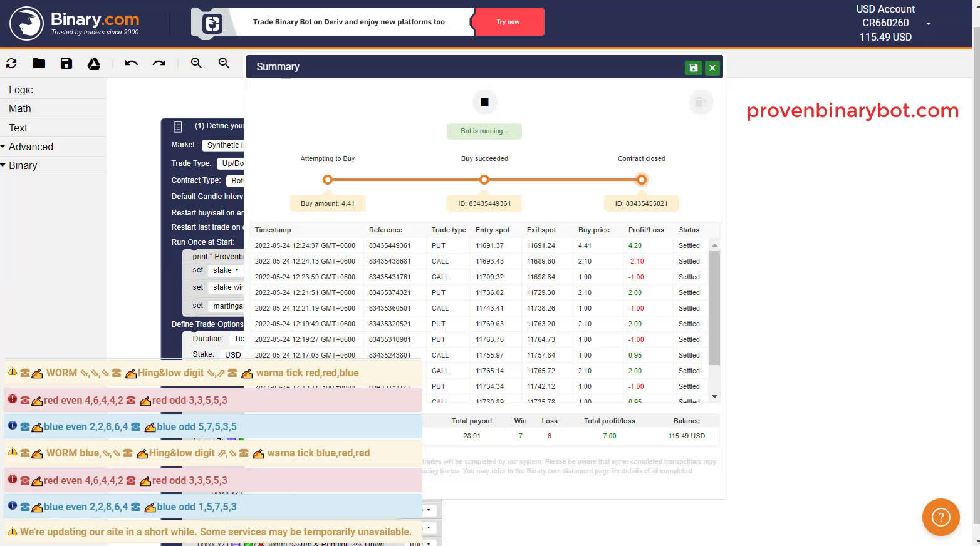The height and width of the screenshot is (546, 980).
Task: Close the Summary panel
Action: click(712, 68)
